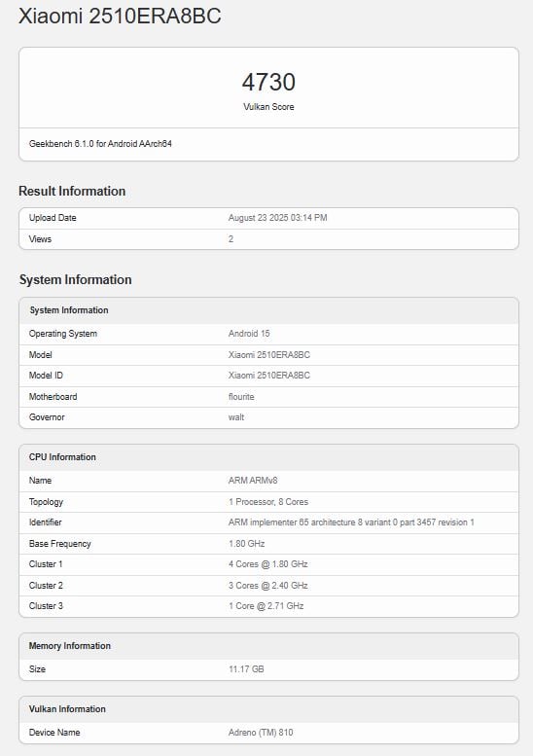This screenshot has height=756, width=533.
Task: Click the Result Information heading
Action: [72, 191]
